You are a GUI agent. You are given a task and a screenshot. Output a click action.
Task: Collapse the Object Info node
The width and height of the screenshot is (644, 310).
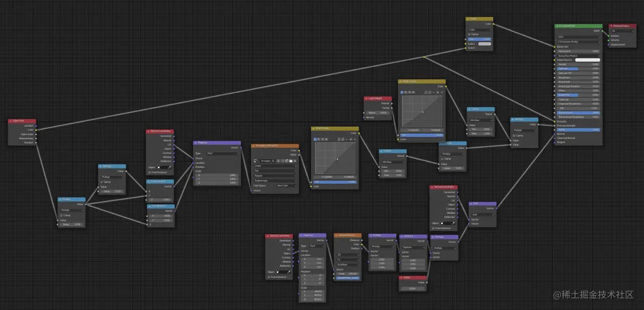click(x=11, y=121)
